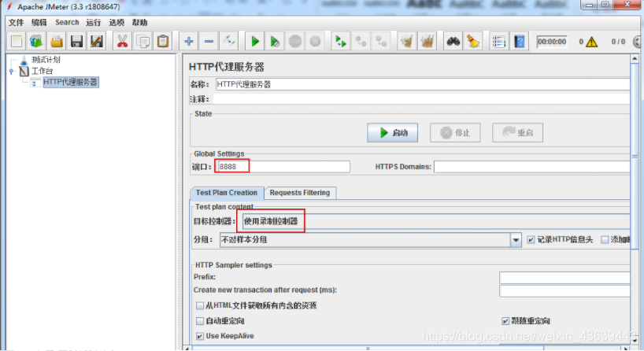Viewport: 644px width, 351px height.
Task: Click the Open file folder icon
Action: (x=57, y=42)
